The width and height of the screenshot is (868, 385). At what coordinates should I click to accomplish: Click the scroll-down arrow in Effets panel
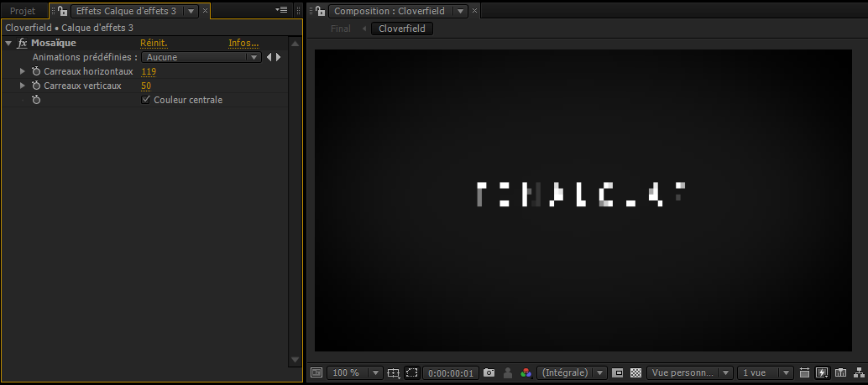click(295, 360)
